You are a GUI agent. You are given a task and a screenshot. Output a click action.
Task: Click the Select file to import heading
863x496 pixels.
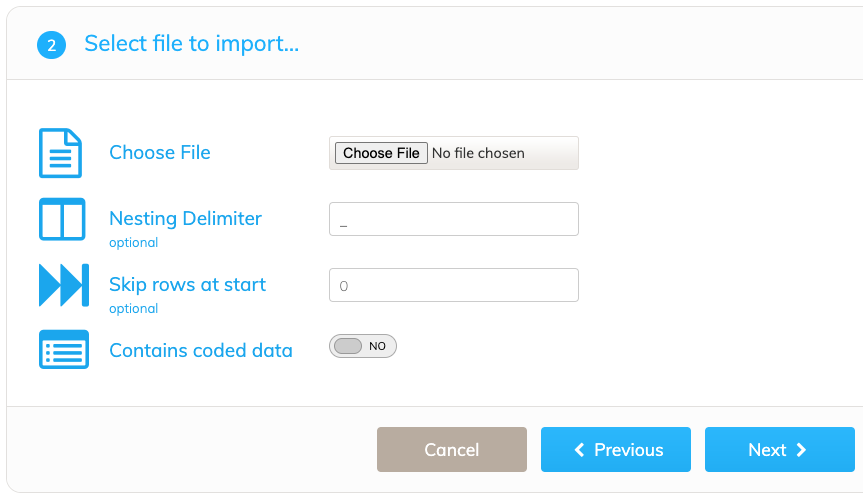tap(192, 43)
